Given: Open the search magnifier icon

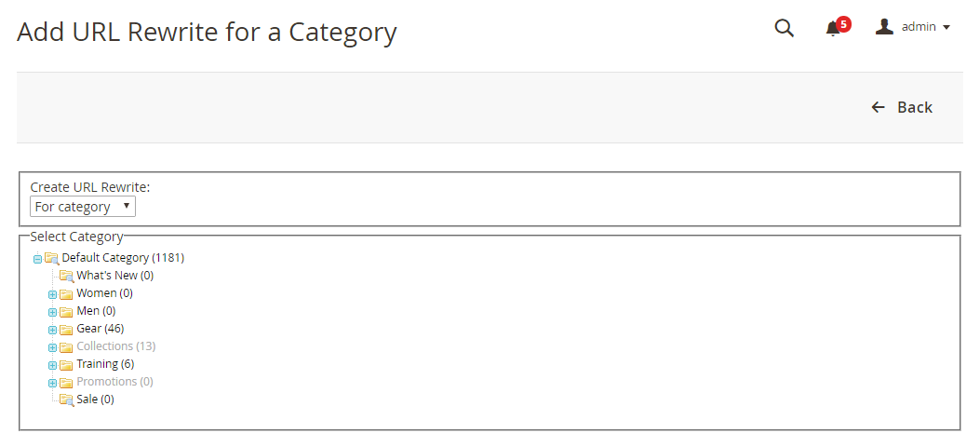Looking at the screenshot, I should point(785,28).
